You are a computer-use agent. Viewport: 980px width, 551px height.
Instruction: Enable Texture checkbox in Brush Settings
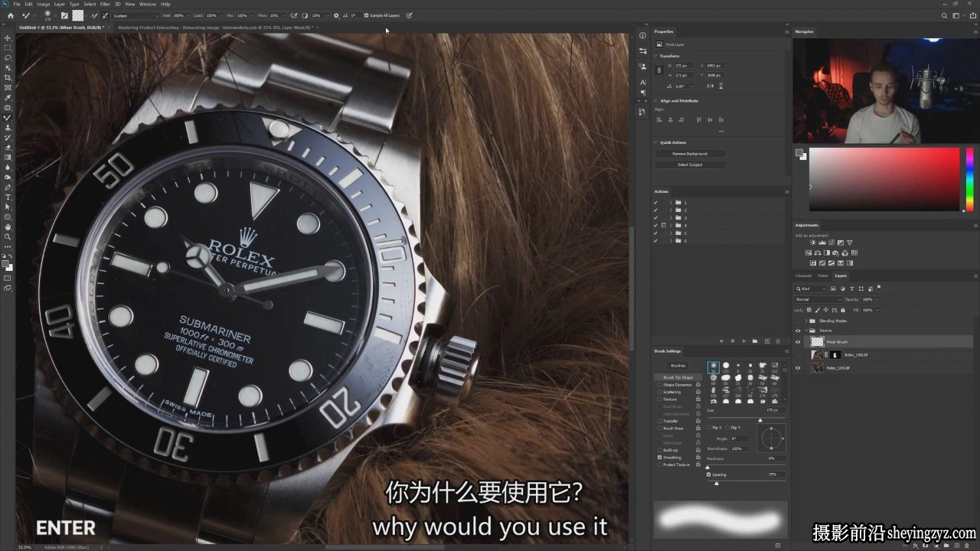tap(660, 399)
